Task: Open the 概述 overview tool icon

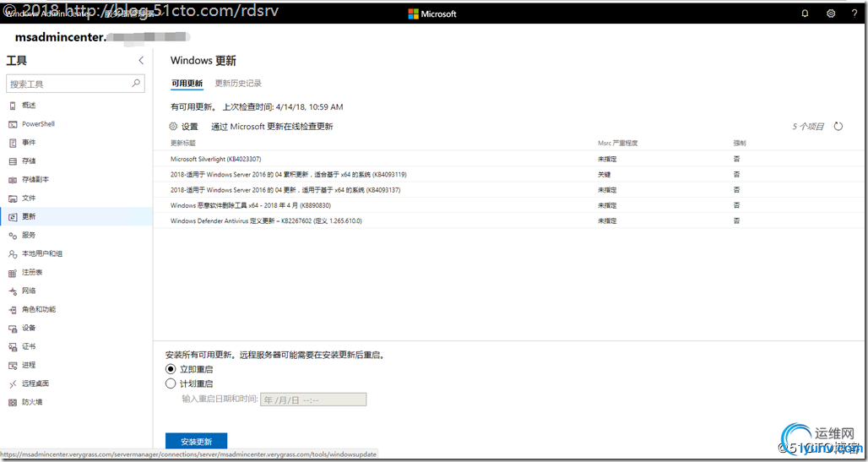Action: pos(13,106)
